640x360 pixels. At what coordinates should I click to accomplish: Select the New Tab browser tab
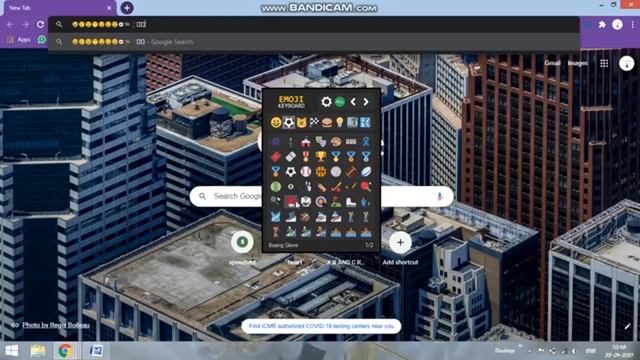tap(59, 8)
